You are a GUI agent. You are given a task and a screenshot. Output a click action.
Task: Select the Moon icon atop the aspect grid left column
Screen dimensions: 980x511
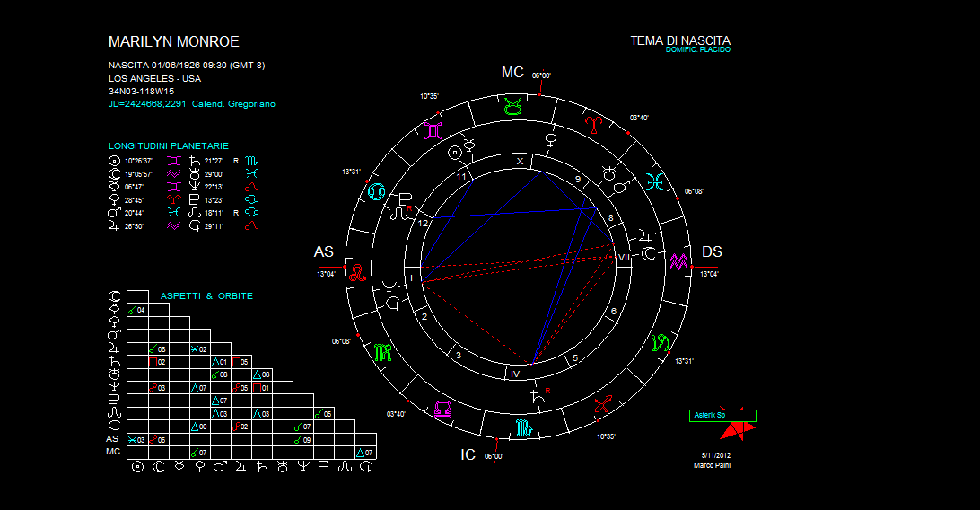(x=114, y=295)
